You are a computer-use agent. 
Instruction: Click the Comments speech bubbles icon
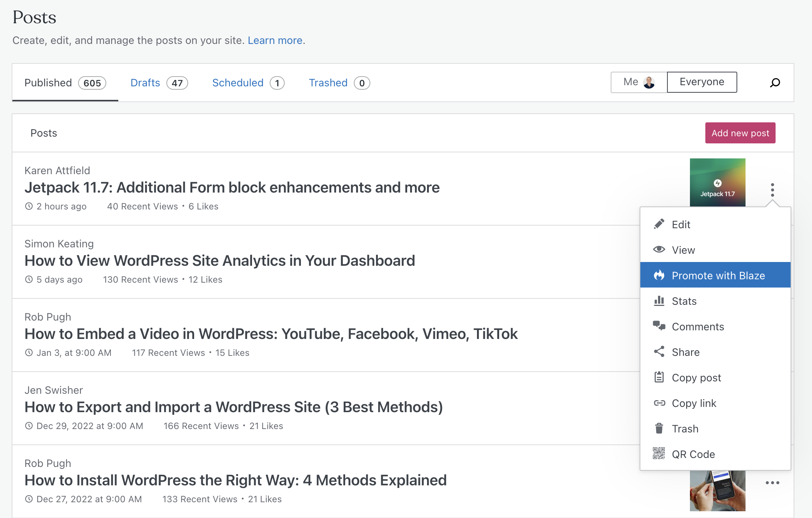[659, 326]
